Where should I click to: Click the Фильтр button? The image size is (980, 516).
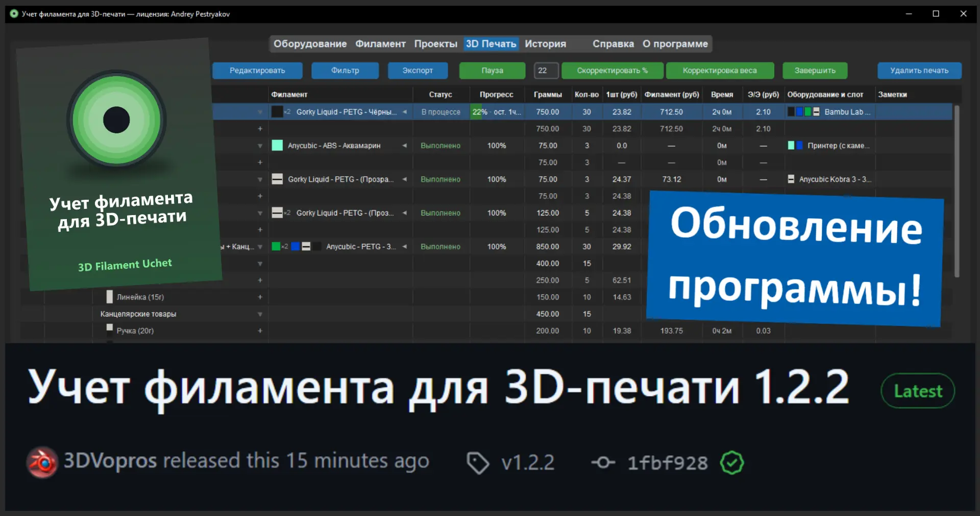pos(345,71)
